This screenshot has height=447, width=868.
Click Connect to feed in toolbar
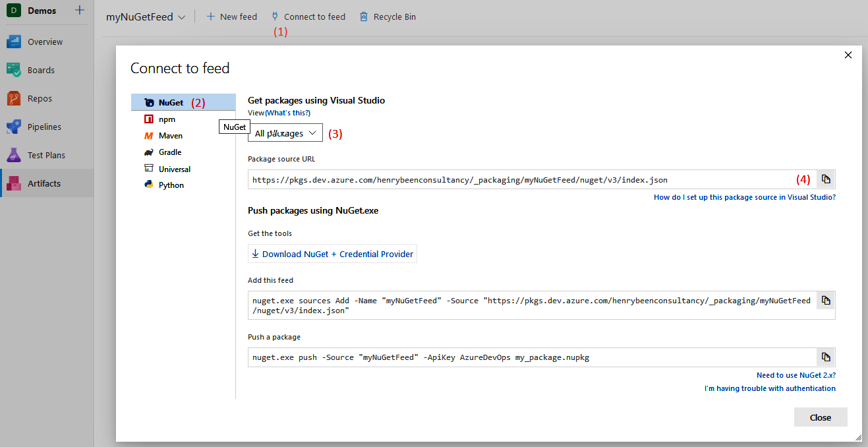[x=308, y=16]
